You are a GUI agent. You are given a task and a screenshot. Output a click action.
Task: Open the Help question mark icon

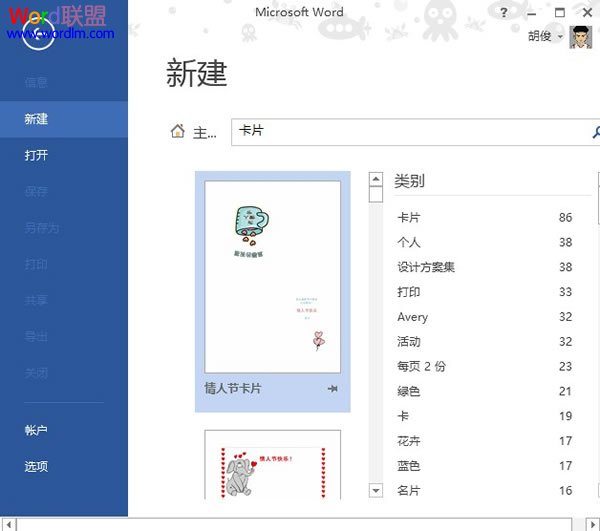(504, 13)
